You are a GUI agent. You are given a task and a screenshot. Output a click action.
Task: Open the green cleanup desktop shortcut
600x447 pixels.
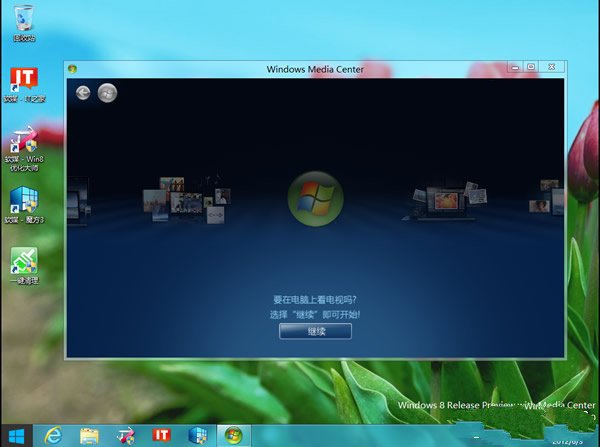pyautogui.click(x=24, y=266)
